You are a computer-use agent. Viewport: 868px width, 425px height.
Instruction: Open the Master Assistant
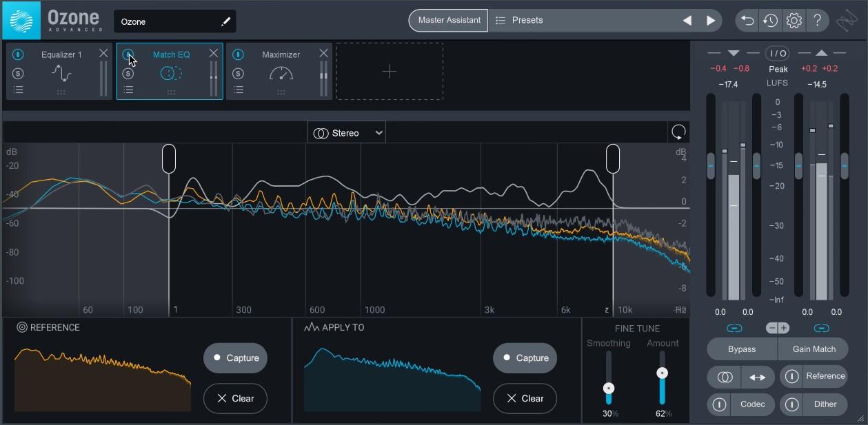click(449, 21)
